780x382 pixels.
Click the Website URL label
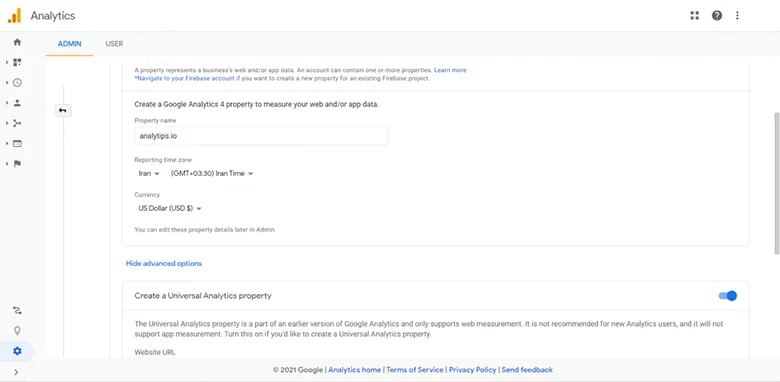click(x=155, y=352)
